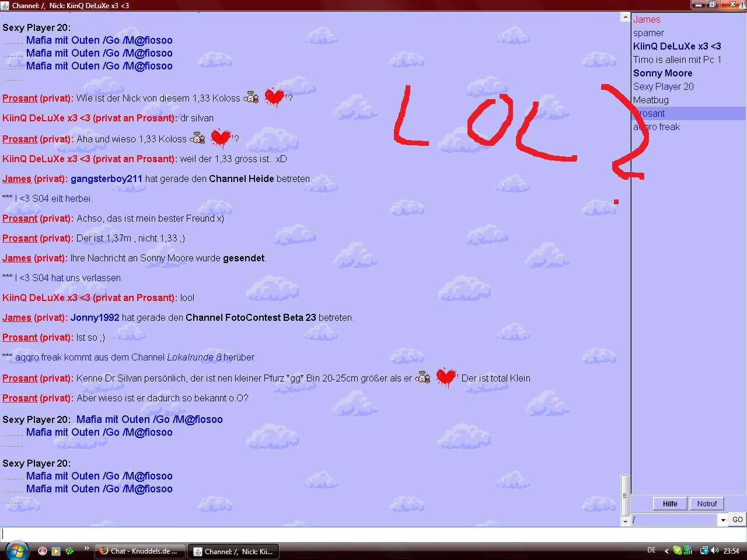The width and height of the screenshot is (747, 560).
Task: Show hidden system tray icons
Action: tap(666, 551)
